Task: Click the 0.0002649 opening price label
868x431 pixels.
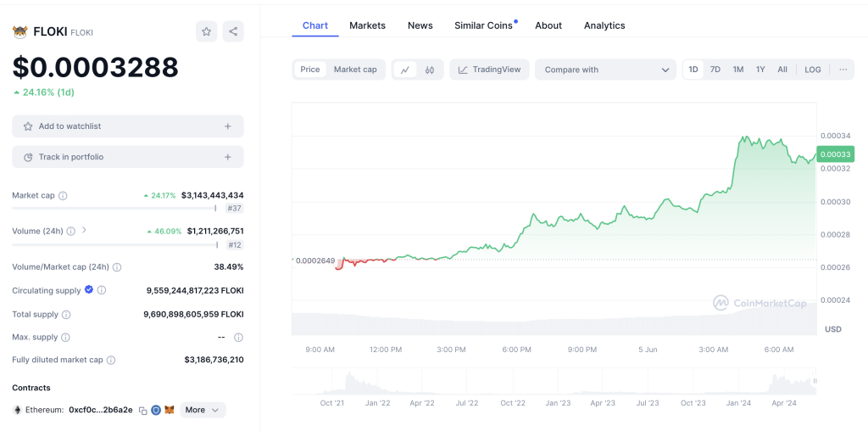Action: pyautogui.click(x=314, y=261)
